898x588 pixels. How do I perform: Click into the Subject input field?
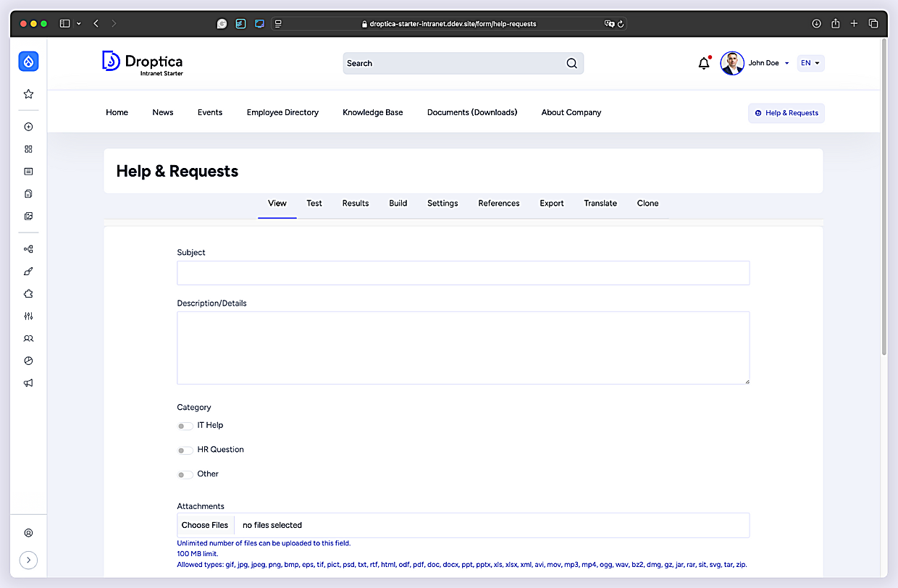463,273
